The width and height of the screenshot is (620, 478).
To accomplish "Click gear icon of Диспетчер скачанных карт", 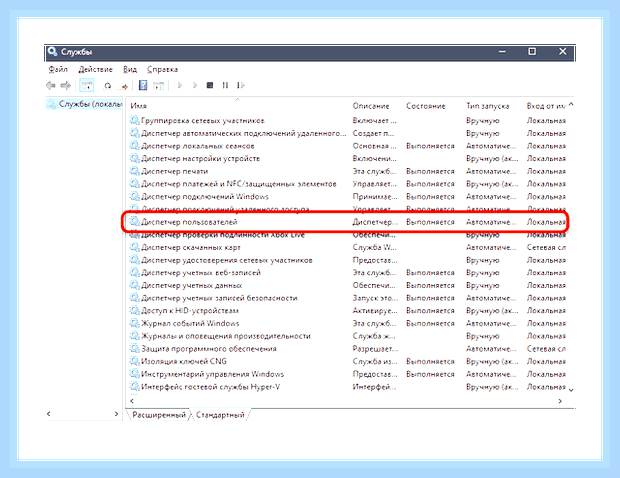I will (134, 247).
